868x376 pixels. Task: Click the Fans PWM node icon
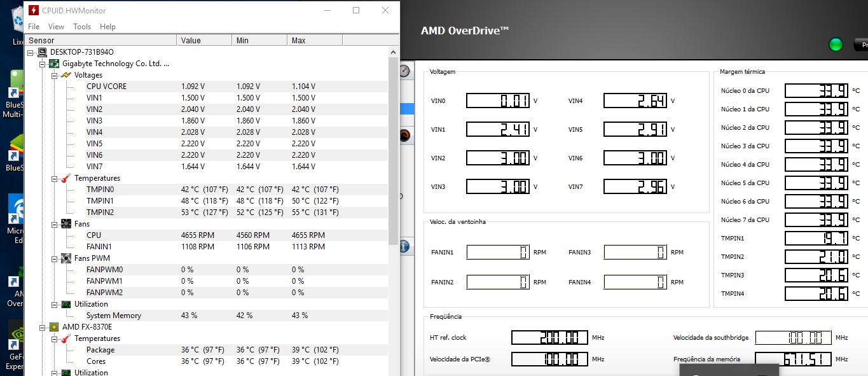[x=66, y=258]
